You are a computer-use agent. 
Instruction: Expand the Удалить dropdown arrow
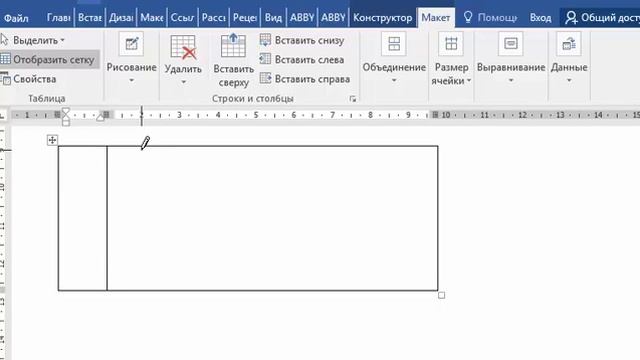pos(183,82)
